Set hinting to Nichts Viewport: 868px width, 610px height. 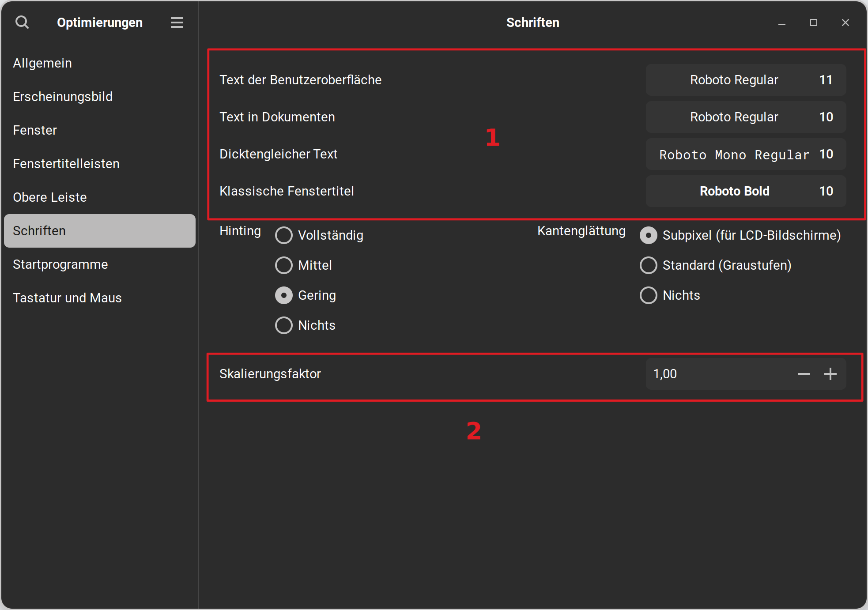click(x=284, y=325)
